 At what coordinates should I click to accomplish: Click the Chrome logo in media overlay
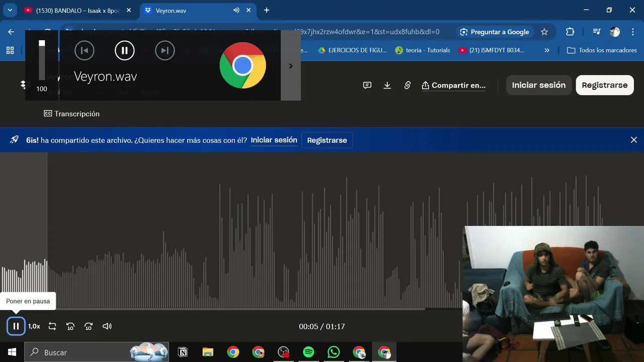pos(243,65)
